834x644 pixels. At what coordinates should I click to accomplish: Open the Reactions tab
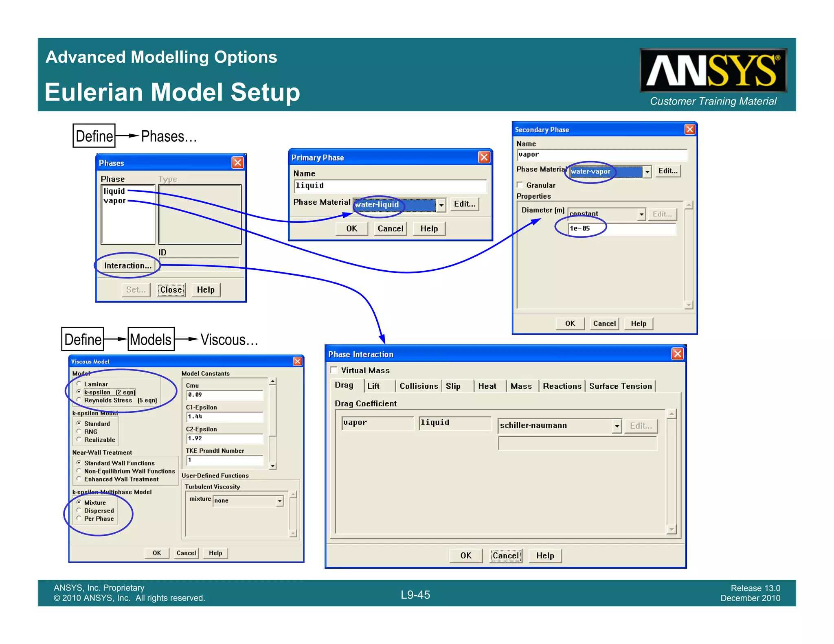click(x=562, y=386)
